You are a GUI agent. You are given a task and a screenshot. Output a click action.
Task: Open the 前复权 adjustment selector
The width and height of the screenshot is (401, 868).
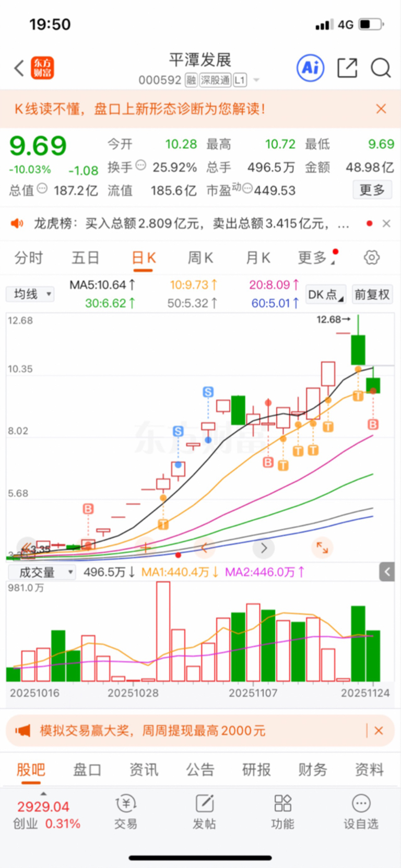tap(372, 294)
